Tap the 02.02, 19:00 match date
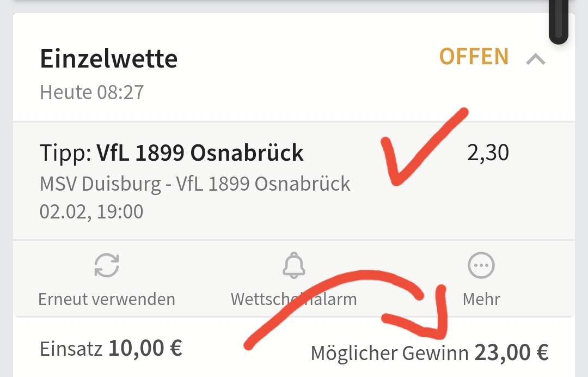Screen dimensions: 588x377 point(91,211)
